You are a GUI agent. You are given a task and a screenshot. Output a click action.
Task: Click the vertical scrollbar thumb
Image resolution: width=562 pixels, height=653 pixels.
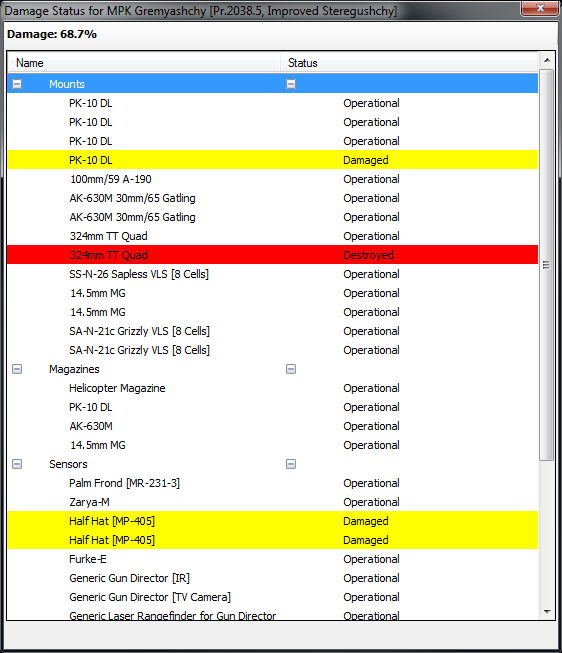547,265
